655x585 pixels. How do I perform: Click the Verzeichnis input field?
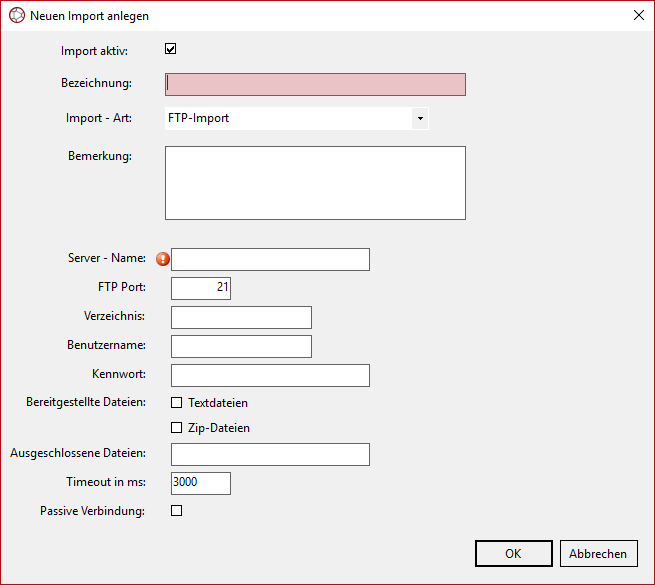[241, 317]
